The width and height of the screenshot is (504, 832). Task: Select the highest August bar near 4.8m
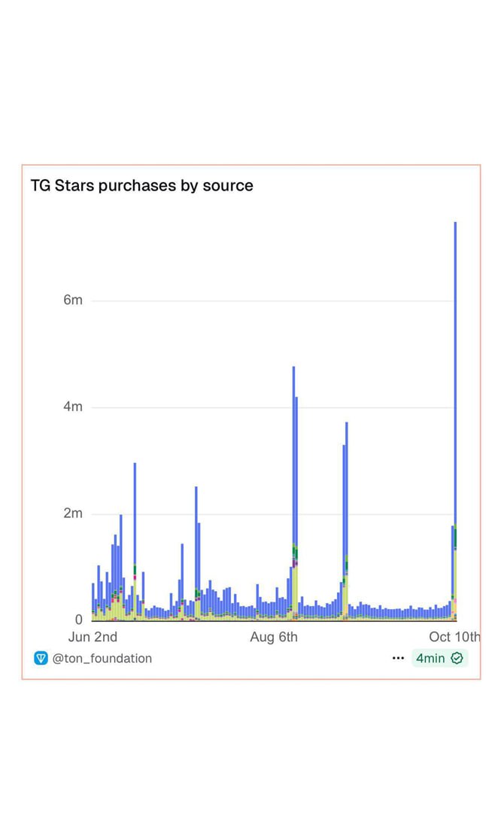[293, 452]
